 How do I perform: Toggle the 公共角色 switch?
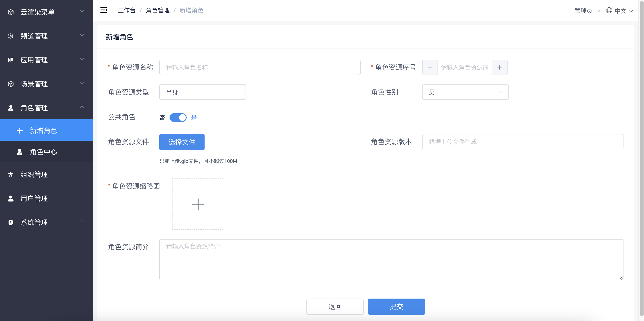pos(178,118)
